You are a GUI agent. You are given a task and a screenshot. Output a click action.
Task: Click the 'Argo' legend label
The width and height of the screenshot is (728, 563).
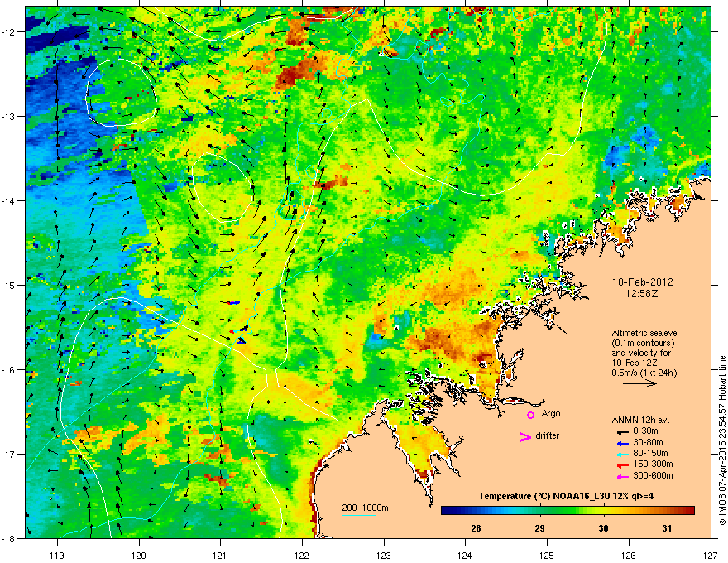point(551,413)
